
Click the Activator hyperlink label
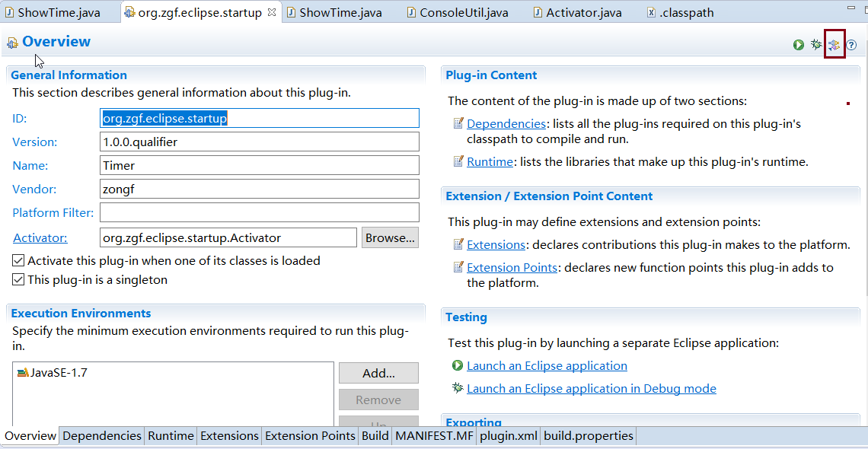(40, 237)
